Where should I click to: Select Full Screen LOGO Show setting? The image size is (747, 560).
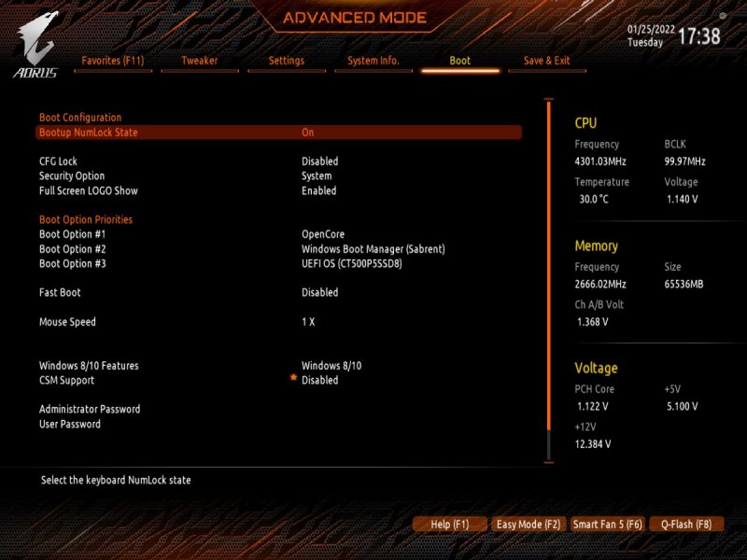[x=89, y=191]
